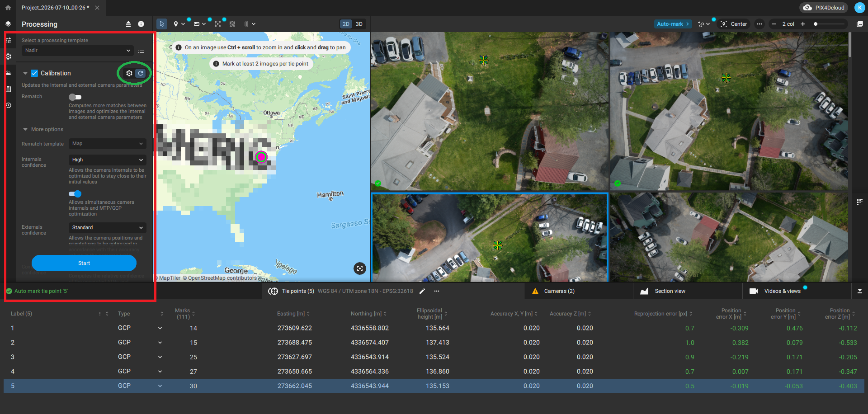
Task: Click image viewer vertical scrollbar
Action: point(850,44)
